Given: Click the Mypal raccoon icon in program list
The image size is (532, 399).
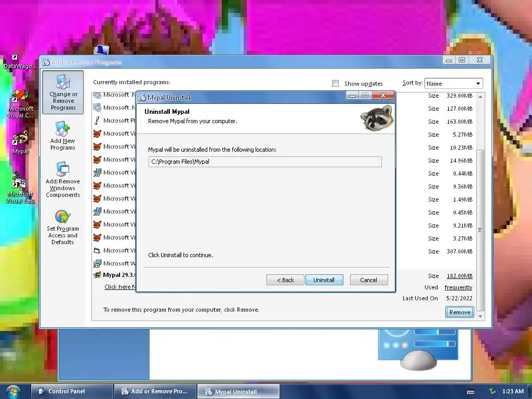Looking at the screenshot, I should pyautogui.click(x=97, y=275).
